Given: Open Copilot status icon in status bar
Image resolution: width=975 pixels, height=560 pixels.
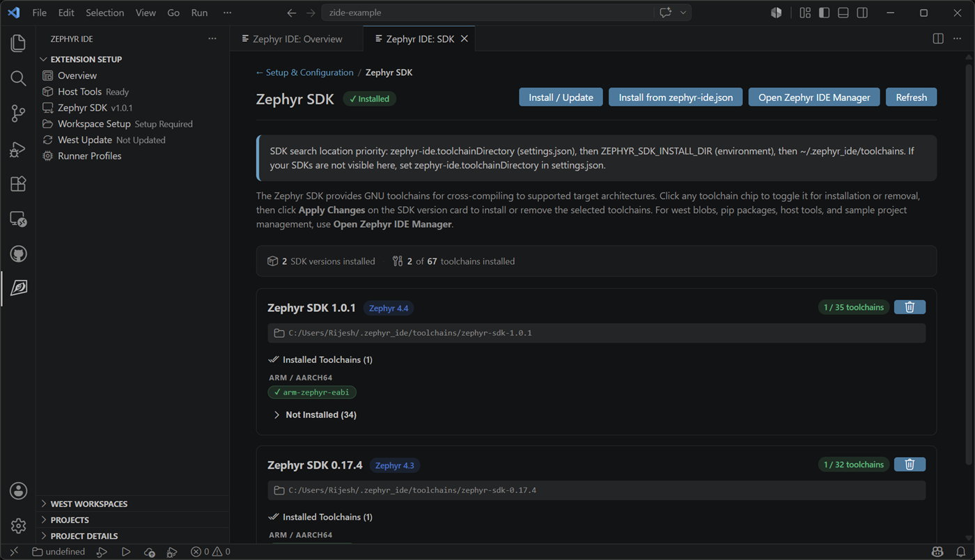Looking at the screenshot, I should click(937, 552).
